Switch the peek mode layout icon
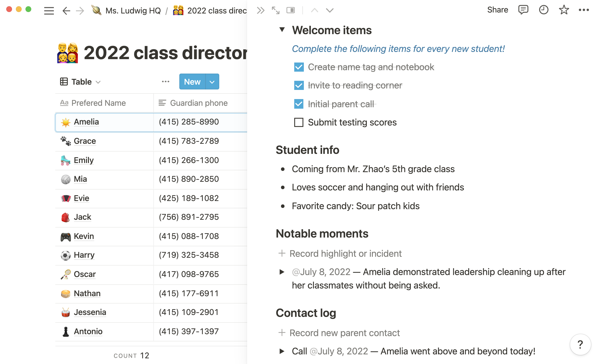The width and height of the screenshot is (600, 364). (290, 11)
